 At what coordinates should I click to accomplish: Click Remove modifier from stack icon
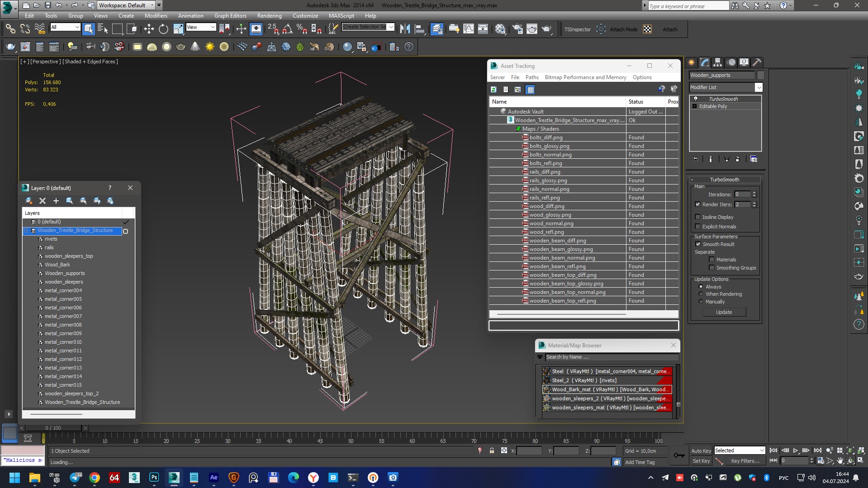(738, 159)
